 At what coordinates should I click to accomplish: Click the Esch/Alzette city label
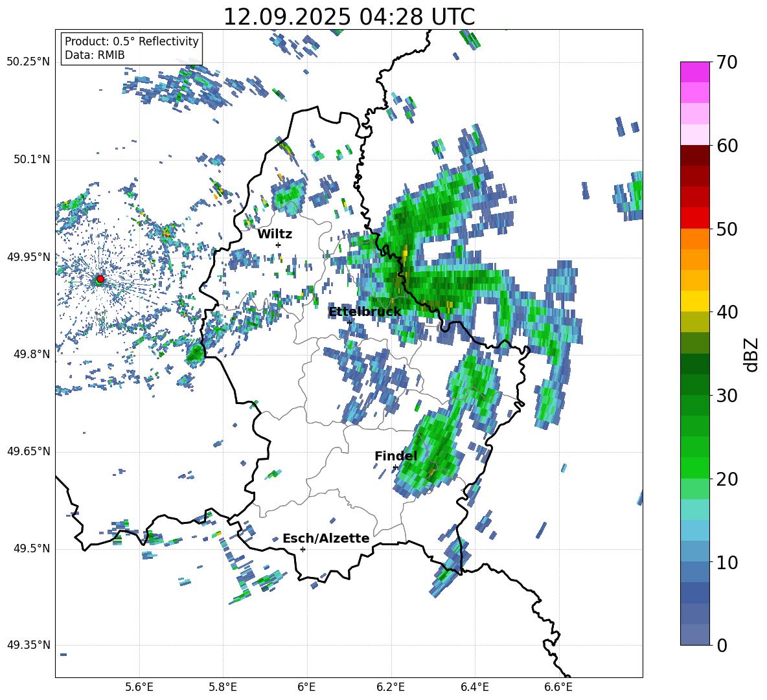pyautogui.click(x=326, y=539)
